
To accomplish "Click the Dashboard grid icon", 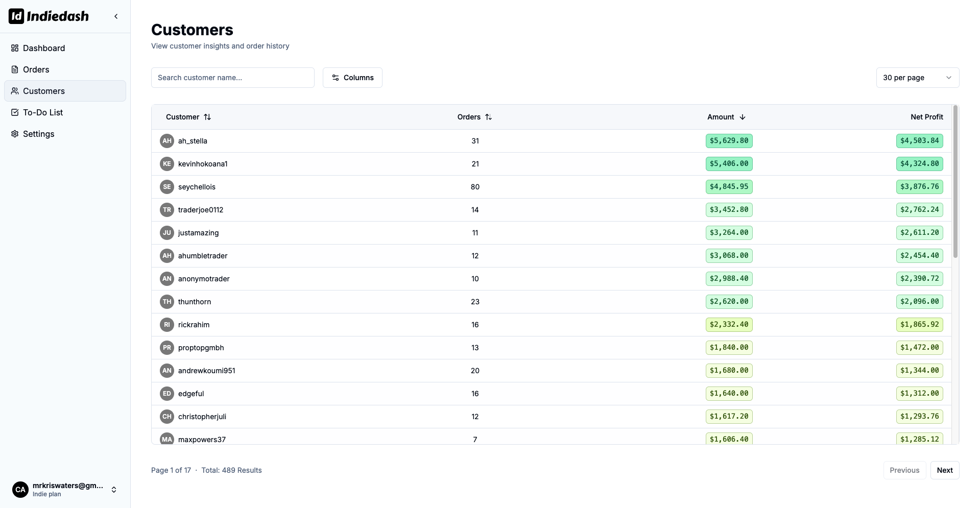I will [15, 48].
